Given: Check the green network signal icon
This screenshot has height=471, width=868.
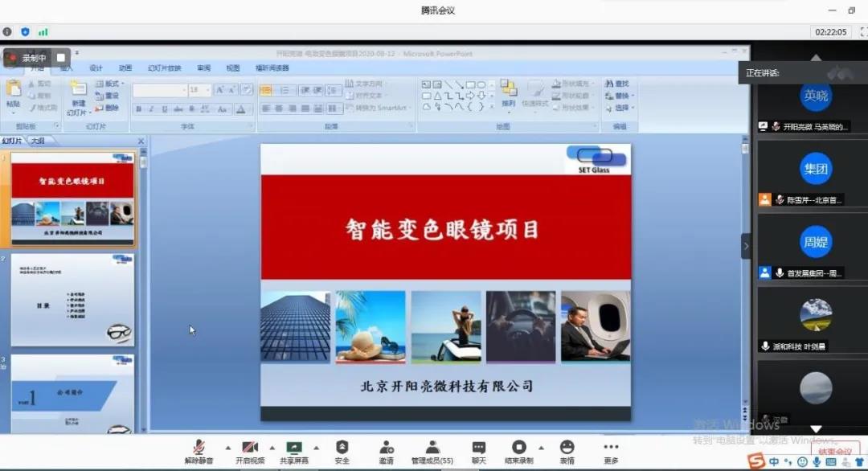Looking at the screenshot, I should coord(43,32).
